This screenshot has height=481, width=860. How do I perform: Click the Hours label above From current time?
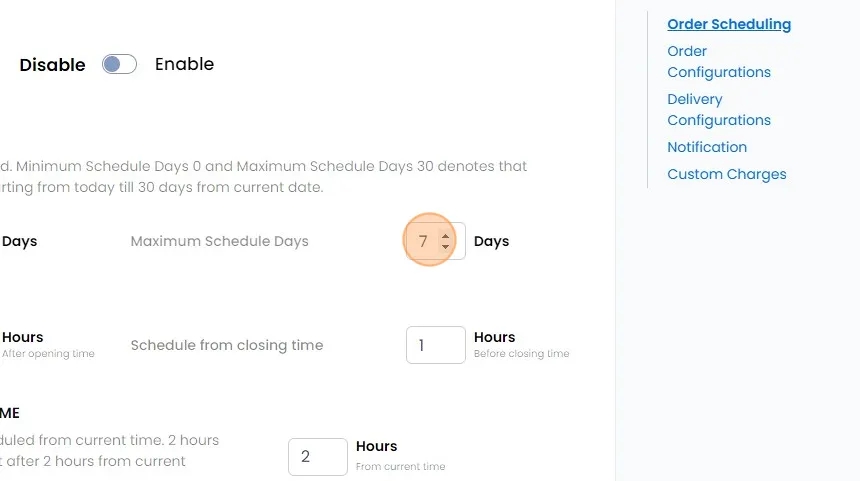click(376, 446)
